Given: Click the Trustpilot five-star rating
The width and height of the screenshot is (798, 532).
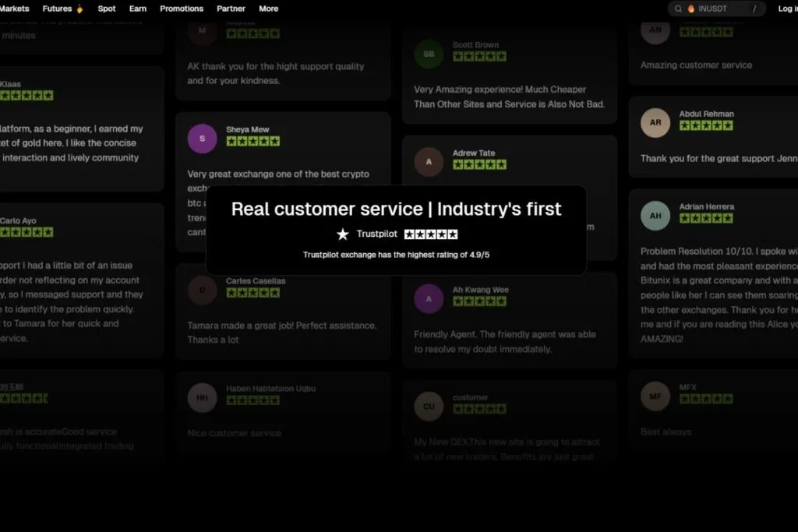Looking at the screenshot, I should [x=430, y=234].
